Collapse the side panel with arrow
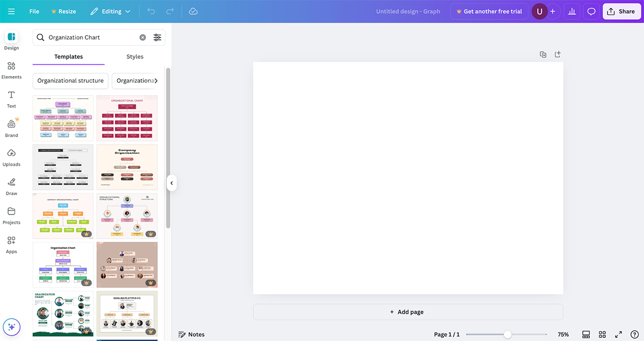The width and height of the screenshot is (644, 341). click(x=172, y=183)
